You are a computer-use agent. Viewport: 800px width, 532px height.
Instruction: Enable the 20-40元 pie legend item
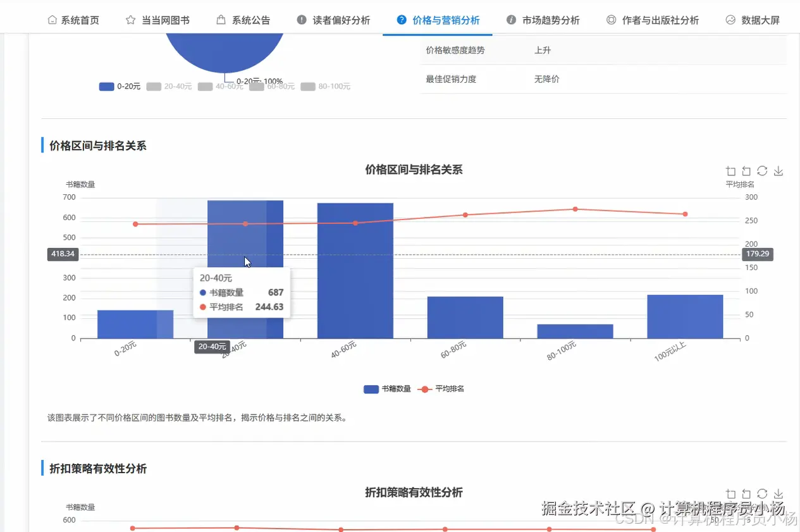click(x=169, y=87)
